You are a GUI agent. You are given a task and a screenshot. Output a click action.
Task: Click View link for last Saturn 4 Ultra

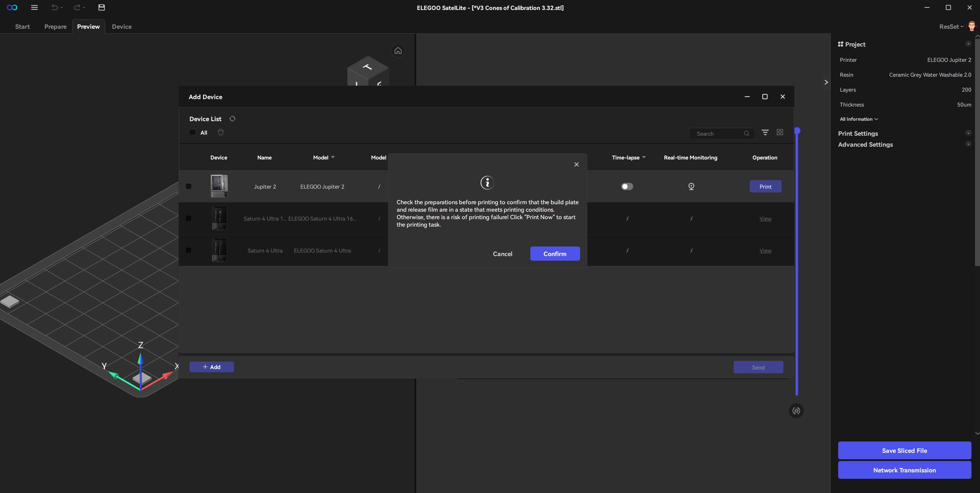(x=765, y=250)
